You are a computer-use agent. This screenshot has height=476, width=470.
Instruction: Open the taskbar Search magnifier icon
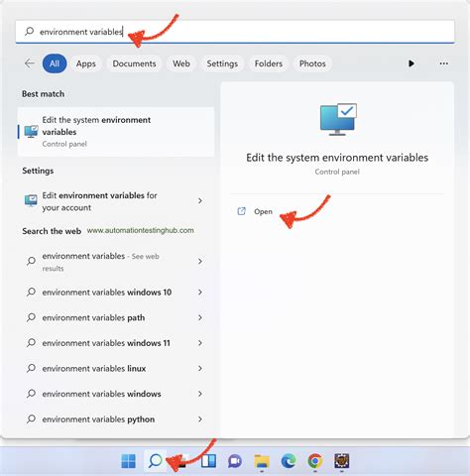click(x=156, y=460)
